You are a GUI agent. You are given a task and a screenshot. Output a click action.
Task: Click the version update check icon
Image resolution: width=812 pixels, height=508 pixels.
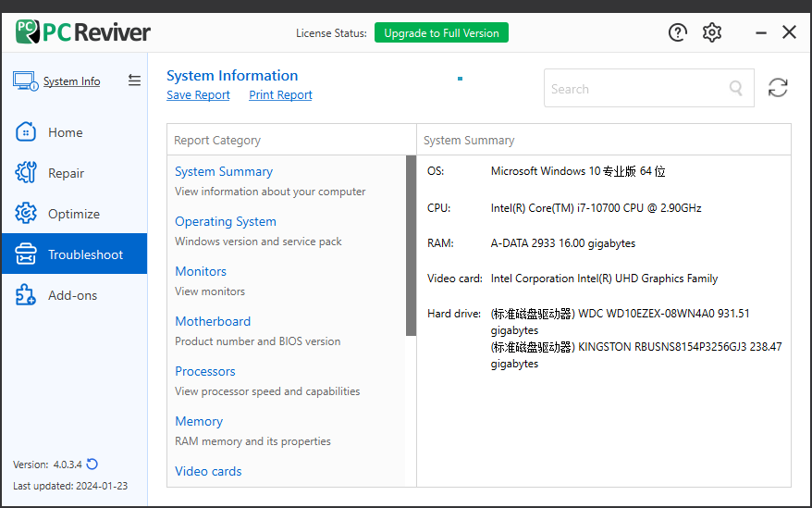point(92,464)
